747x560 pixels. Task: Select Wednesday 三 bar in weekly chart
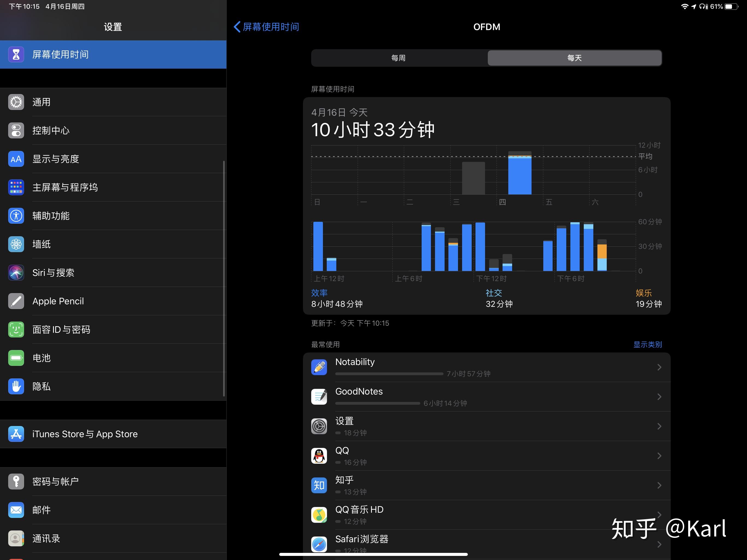(474, 178)
